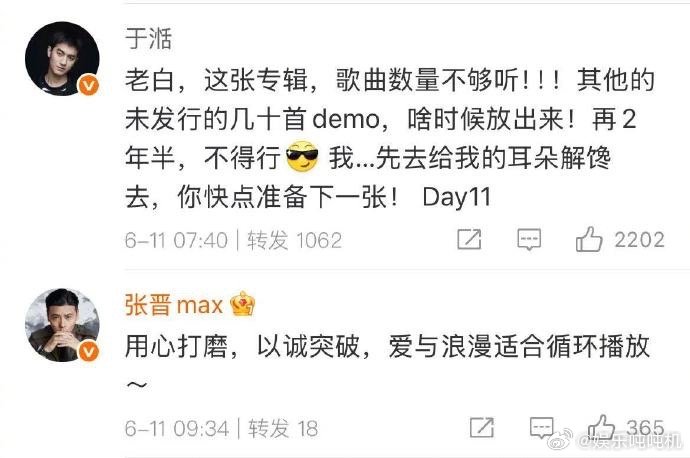Image resolution: width=690 pixels, height=458 pixels.
Task: Like 于湉's comment with the thumbs-up icon
Action: pos(589,239)
